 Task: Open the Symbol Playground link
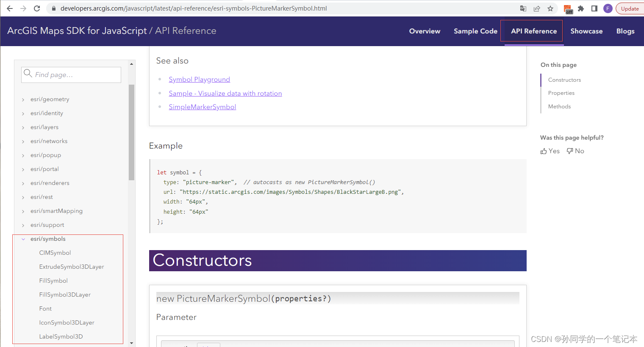199,80
